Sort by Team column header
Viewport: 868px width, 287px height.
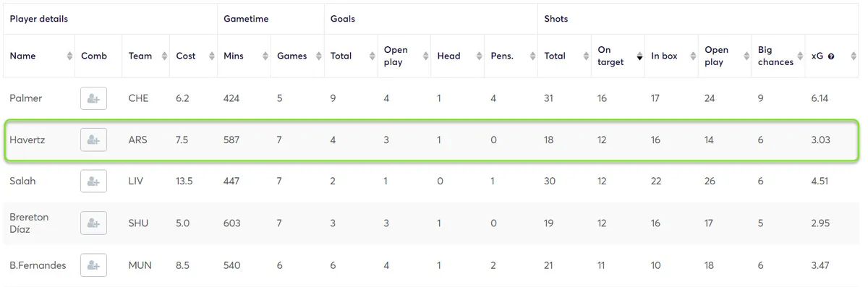click(146, 56)
